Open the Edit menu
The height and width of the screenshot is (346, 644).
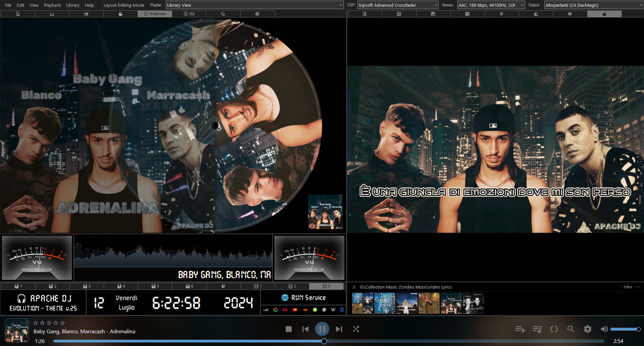click(21, 5)
